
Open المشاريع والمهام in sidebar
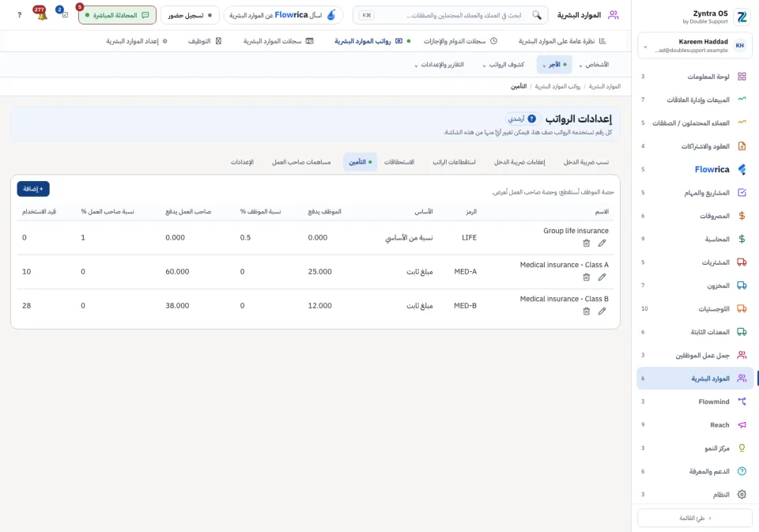(x=695, y=193)
